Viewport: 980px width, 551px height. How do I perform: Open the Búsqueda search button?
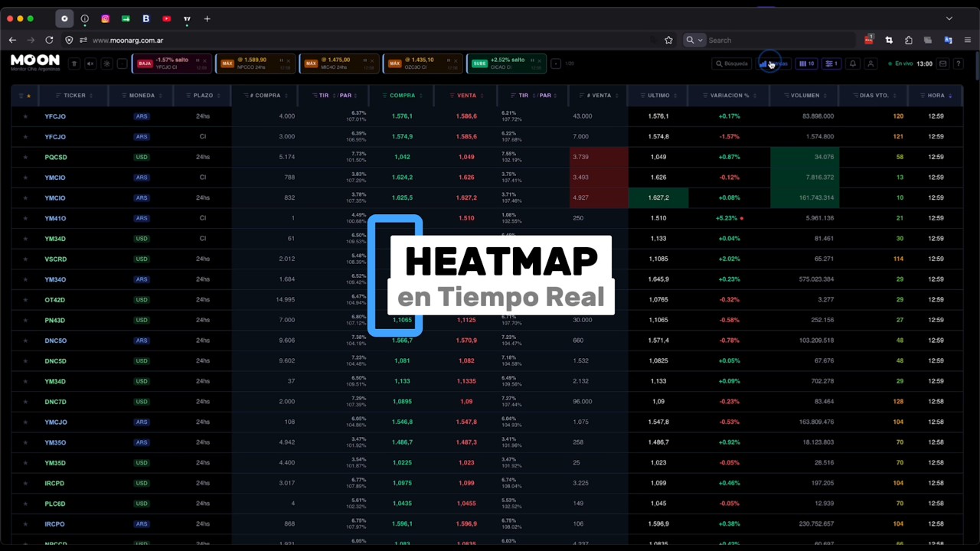coord(731,64)
